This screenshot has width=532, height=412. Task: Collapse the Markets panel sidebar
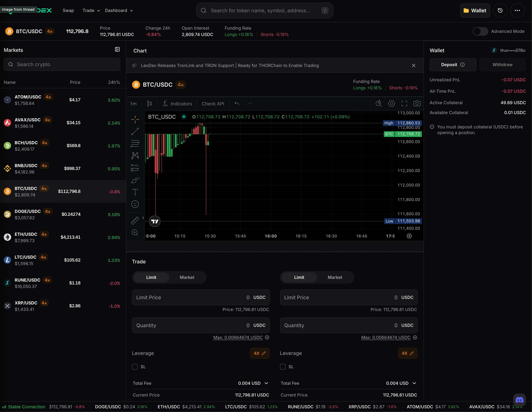tap(117, 49)
